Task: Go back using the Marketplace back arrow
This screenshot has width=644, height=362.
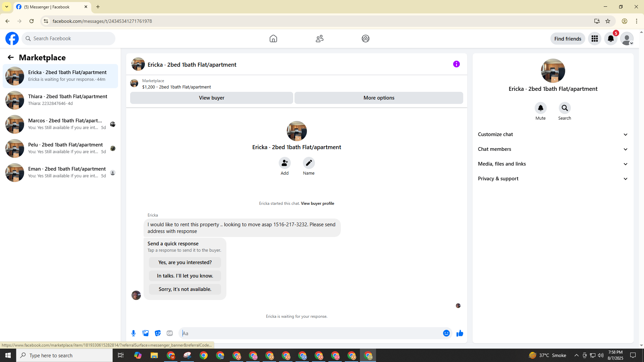Action: [x=11, y=57]
